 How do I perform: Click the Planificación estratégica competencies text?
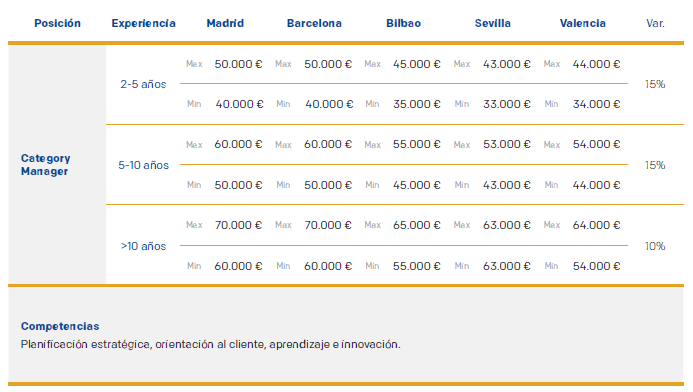tap(210, 344)
